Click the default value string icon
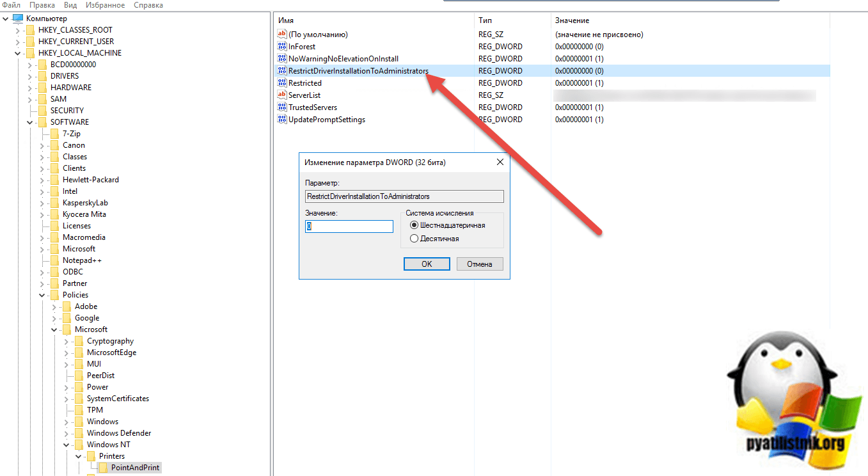 click(282, 34)
